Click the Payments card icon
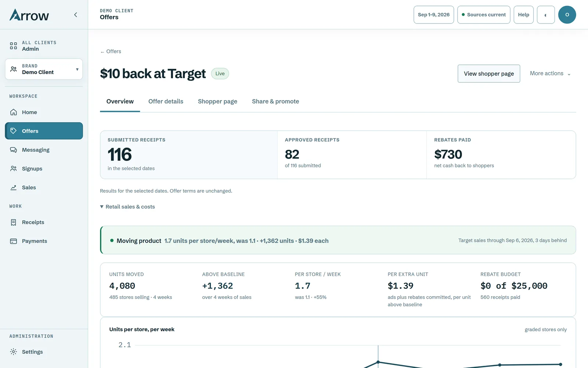Screen dimensions: 588x368 [14, 241]
